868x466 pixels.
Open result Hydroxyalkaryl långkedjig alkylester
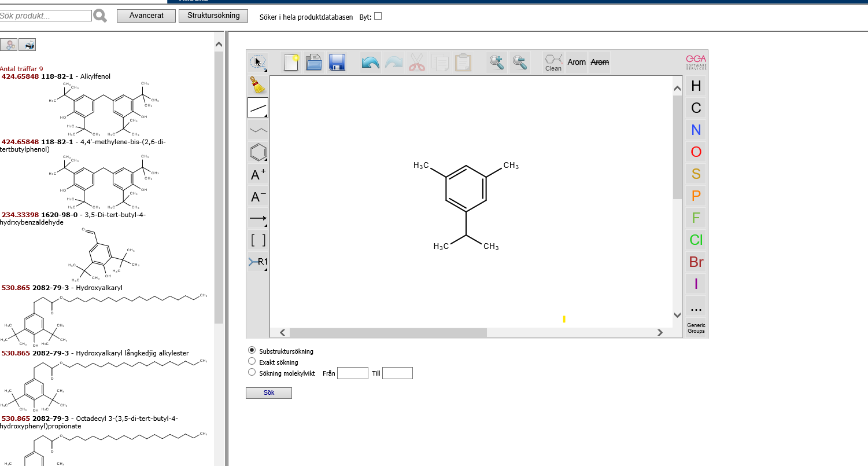[95, 353]
